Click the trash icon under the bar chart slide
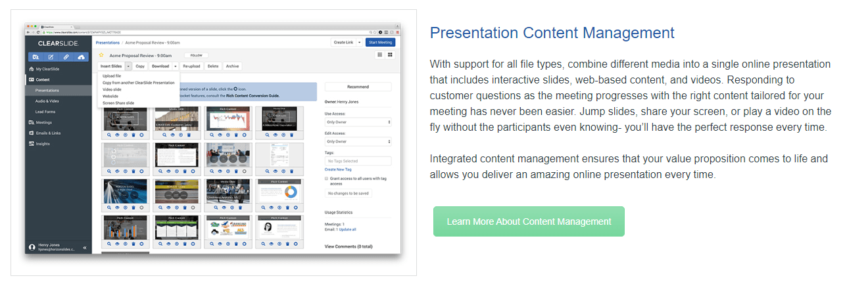 point(133,244)
